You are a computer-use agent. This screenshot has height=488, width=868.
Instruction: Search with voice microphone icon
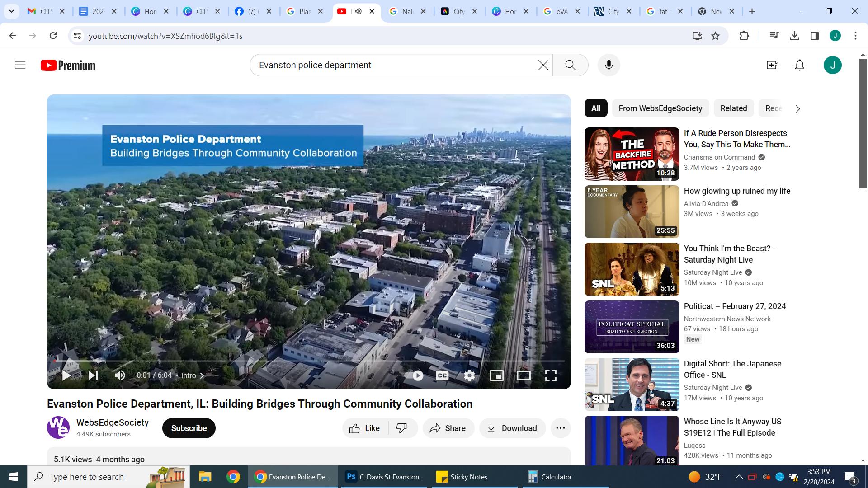tap(609, 65)
